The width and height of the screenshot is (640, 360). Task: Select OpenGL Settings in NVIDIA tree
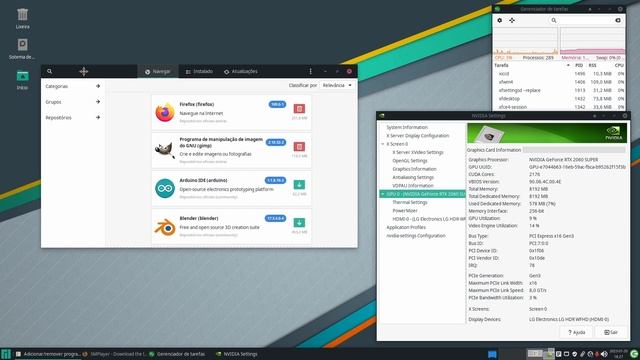pos(410,161)
